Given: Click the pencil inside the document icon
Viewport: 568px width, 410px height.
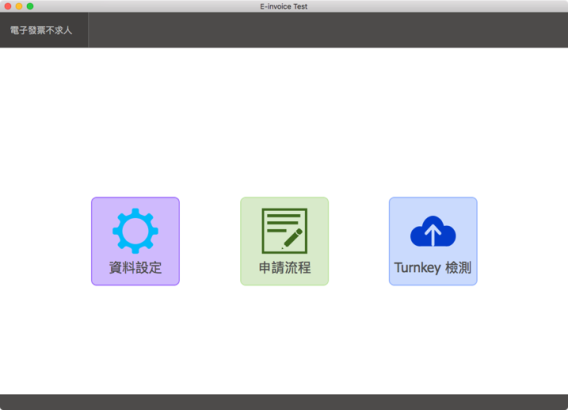Looking at the screenshot, I should pyautogui.click(x=292, y=238).
